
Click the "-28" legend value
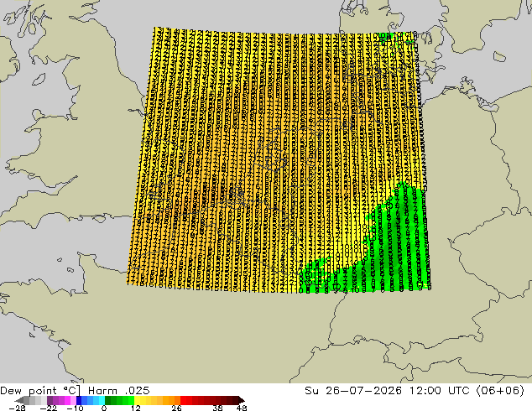point(17,408)
